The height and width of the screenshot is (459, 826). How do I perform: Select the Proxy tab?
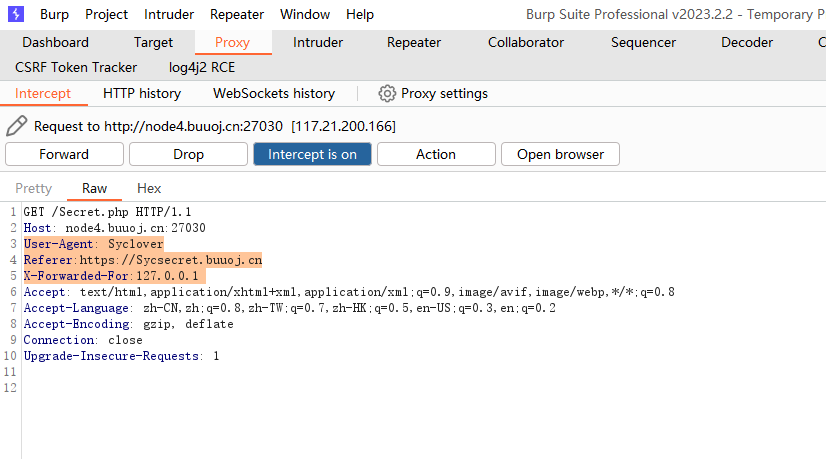tap(232, 42)
